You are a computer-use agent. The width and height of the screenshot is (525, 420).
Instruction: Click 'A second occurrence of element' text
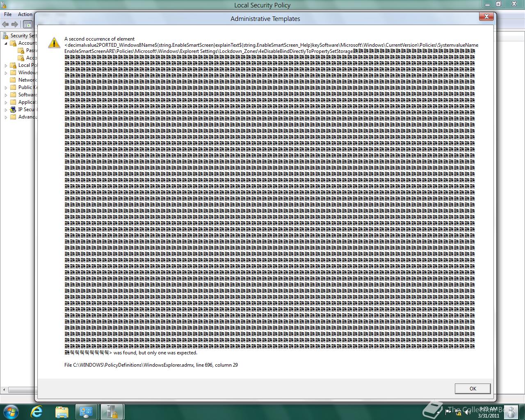pyautogui.click(x=99, y=39)
